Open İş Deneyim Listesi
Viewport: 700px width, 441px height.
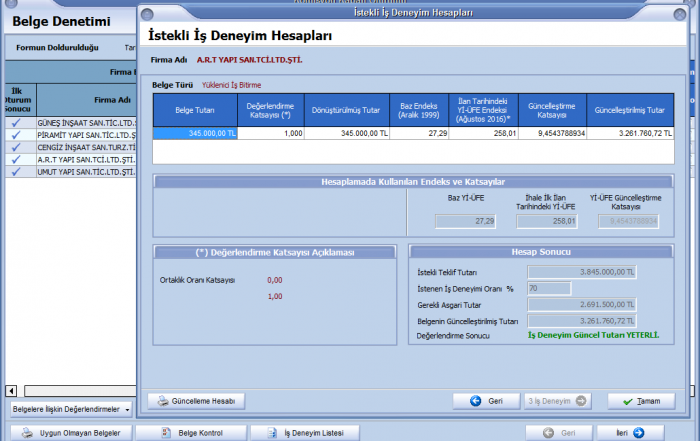[304, 433]
